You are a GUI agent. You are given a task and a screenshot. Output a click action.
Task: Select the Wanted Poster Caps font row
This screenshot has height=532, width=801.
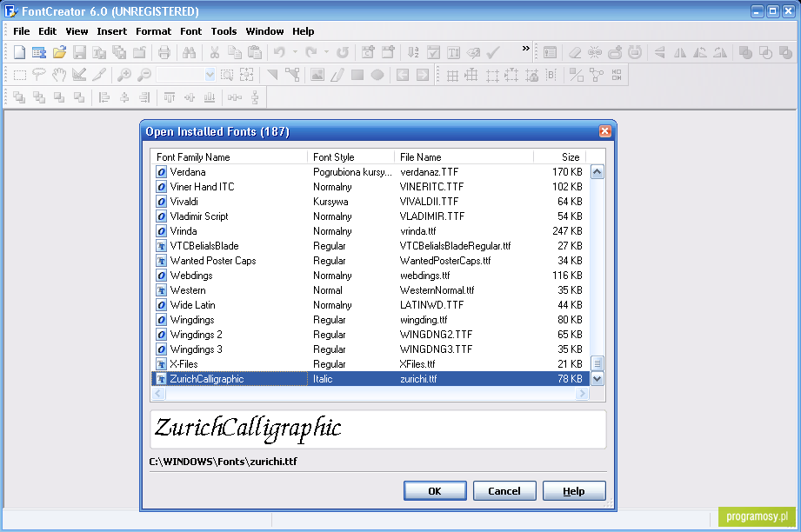click(x=370, y=261)
